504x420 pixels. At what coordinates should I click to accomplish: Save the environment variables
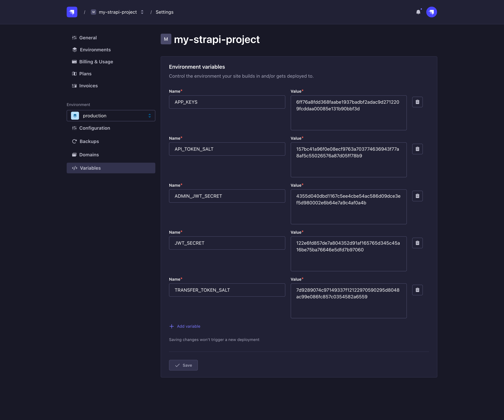coord(183,365)
